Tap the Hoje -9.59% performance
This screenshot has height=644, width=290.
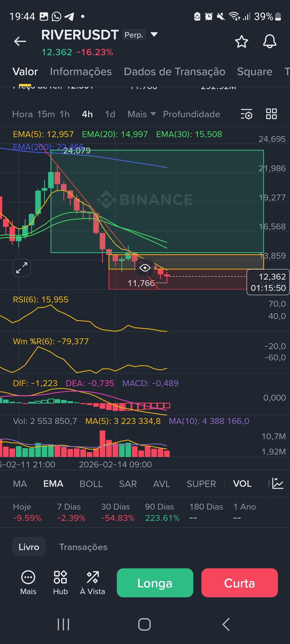(x=27, y=512)
